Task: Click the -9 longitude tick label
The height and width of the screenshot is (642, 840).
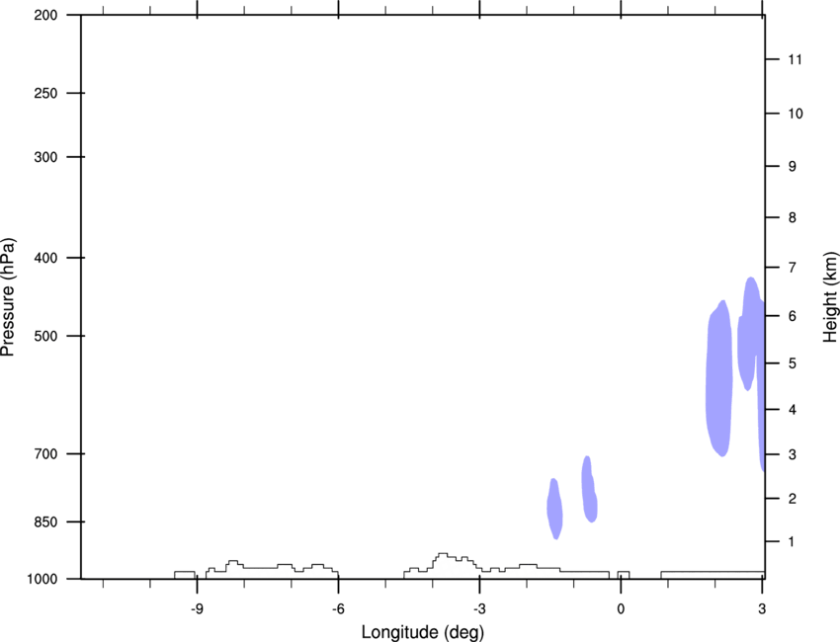Action: coord(197,608)
